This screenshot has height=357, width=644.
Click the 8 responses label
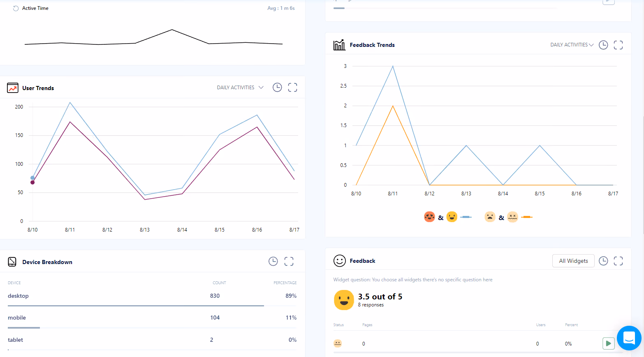[371, 305]
